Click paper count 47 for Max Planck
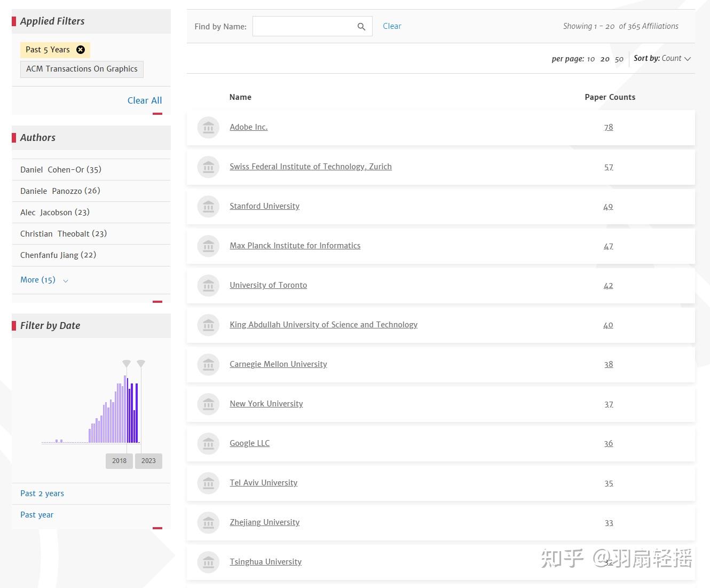 [x=609, y=246]
